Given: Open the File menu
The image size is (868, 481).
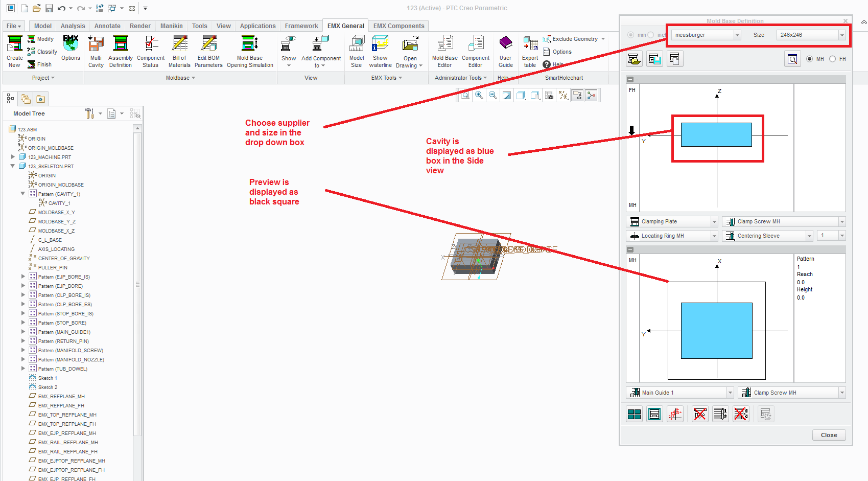Looking at the screenshot, I should (x=14, y=26).
